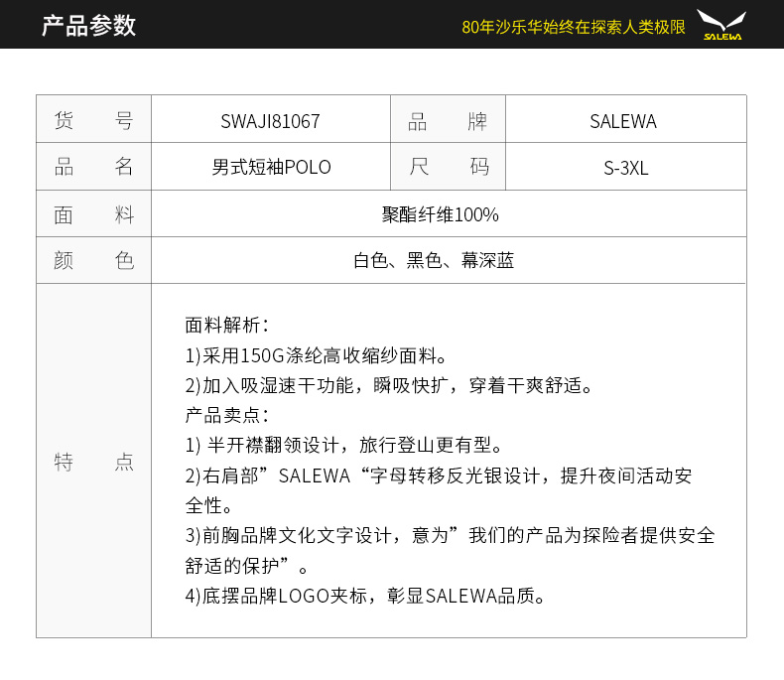Image resolution: width=784 pixels, height=680 pixels.
Task: Click the SALEWA eagle logo in header
Action: 721,25
